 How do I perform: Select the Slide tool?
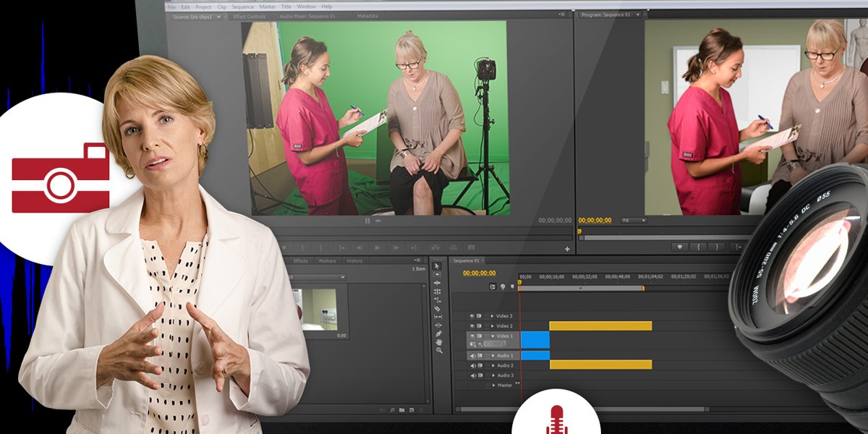(x=438, y=325)
